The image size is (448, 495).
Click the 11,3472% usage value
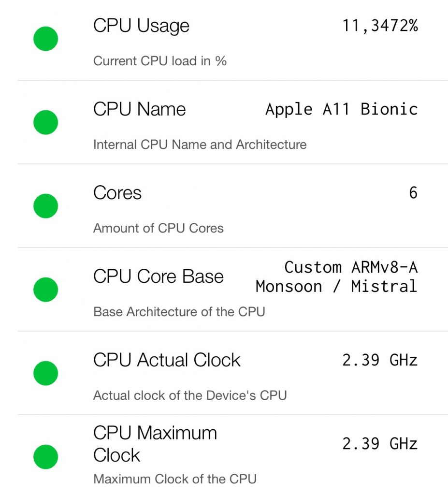(380, 26)
